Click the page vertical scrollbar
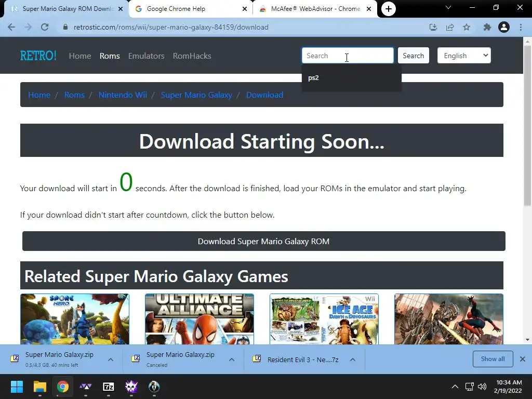The image size is (532, 399). 527,126
